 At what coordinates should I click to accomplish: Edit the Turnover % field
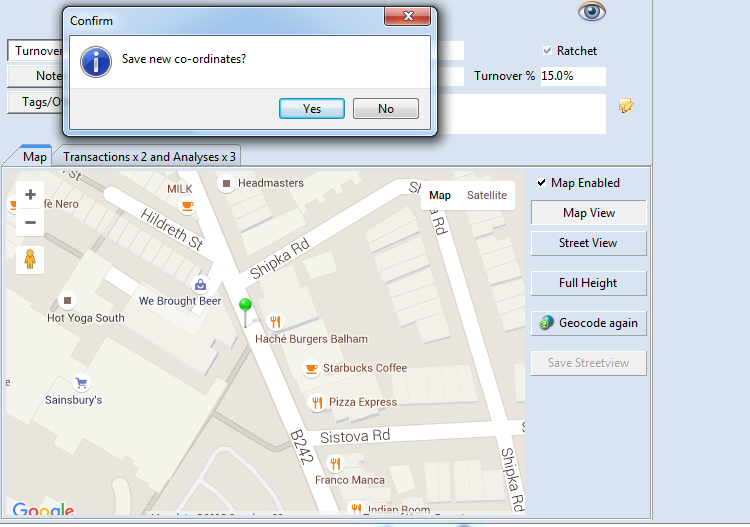(x=573, y=76)
